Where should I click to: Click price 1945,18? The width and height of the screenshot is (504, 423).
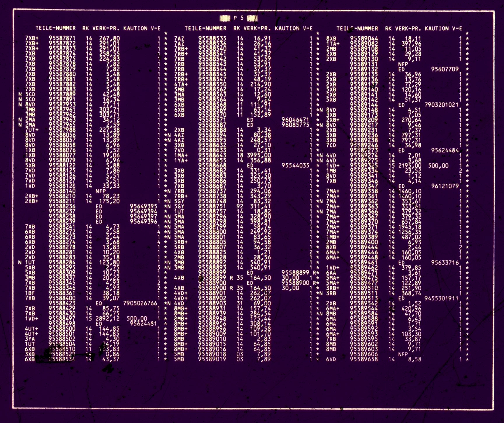tap(410, 227)
